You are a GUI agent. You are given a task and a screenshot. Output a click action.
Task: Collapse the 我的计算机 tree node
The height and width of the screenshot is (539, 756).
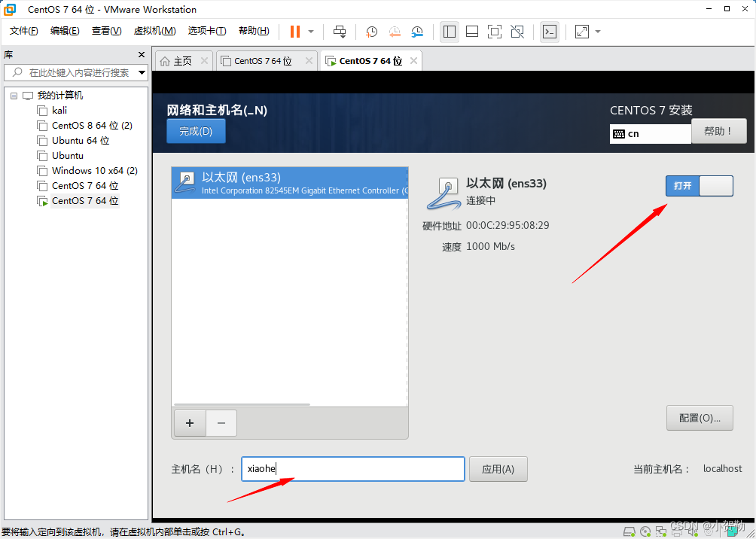click(14, 96)
